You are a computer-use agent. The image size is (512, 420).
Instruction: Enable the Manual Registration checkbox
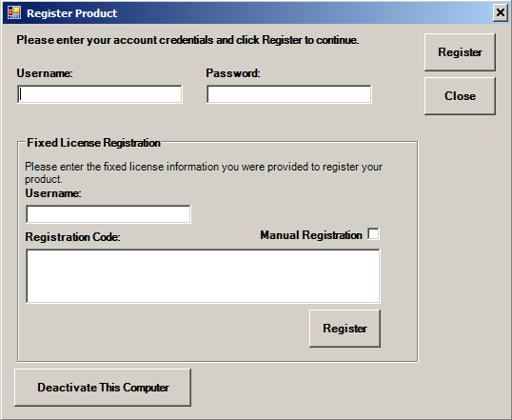373,234
